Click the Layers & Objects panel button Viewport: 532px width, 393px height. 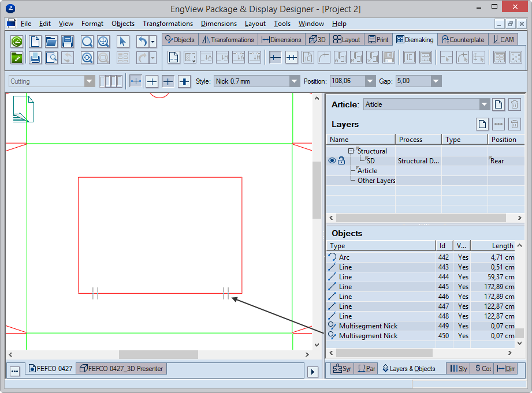(408, 368)
